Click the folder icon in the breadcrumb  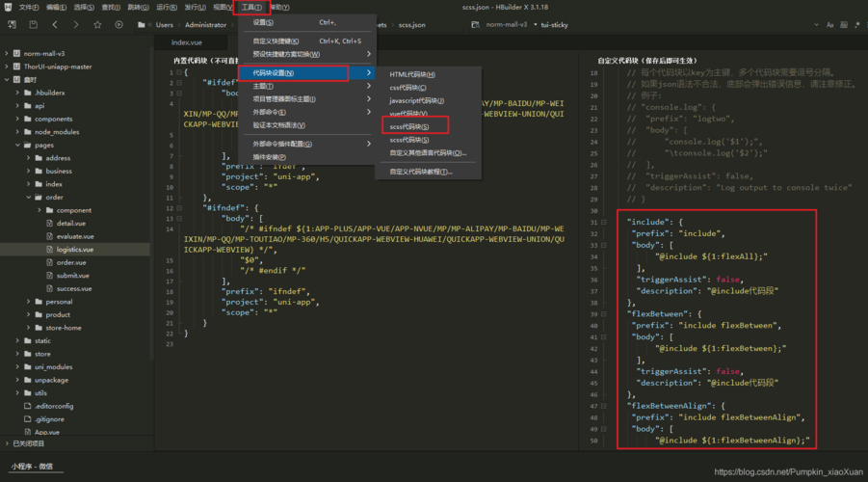(142, 25)
